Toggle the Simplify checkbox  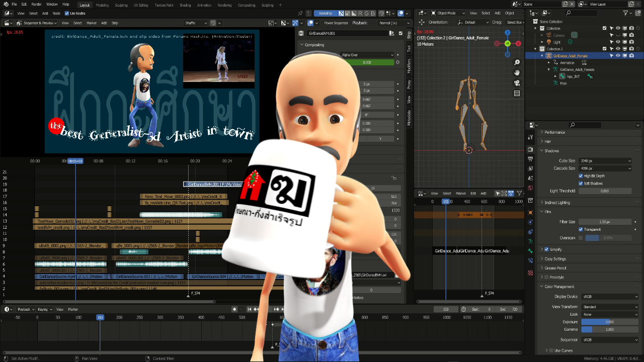pos(547,249)
